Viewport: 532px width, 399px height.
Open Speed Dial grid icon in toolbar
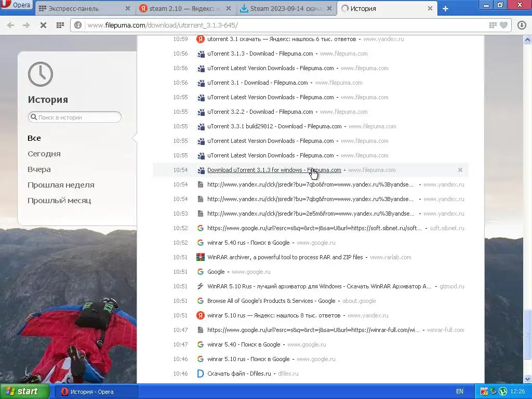pyautogui.click(x=60, y=25)
